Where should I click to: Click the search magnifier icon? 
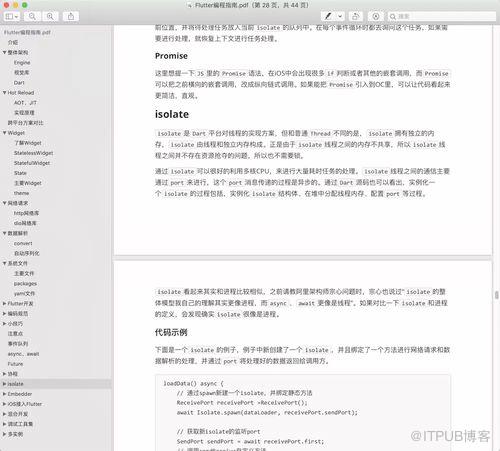[x=393, y=16]
